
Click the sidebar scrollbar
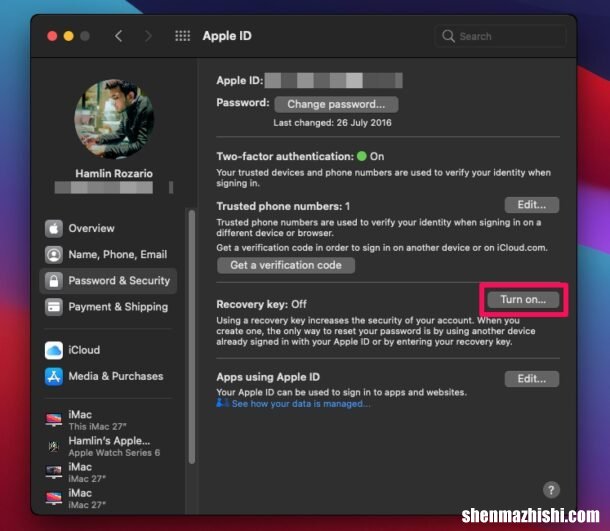tap(191, 336)
